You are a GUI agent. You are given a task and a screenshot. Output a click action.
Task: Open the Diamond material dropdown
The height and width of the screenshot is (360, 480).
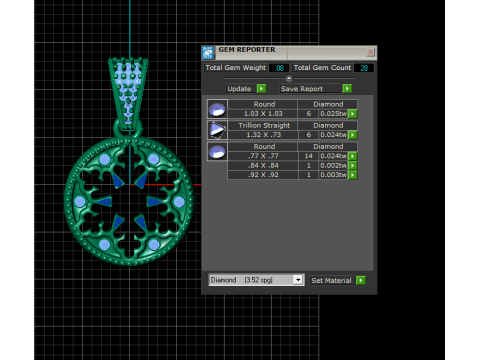(298, 280)
